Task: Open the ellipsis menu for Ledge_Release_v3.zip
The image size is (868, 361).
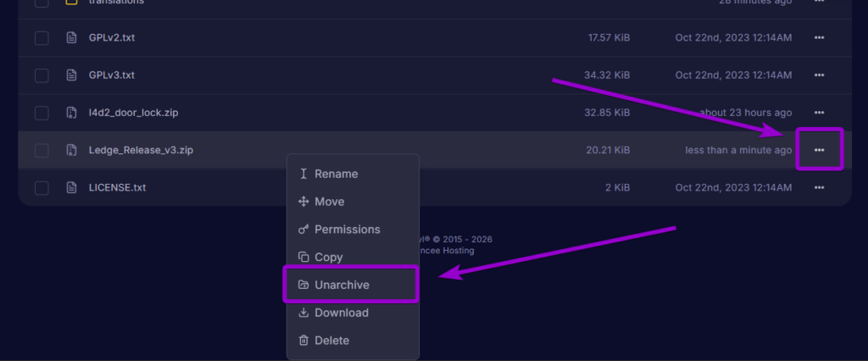Action: click(820, 150)
